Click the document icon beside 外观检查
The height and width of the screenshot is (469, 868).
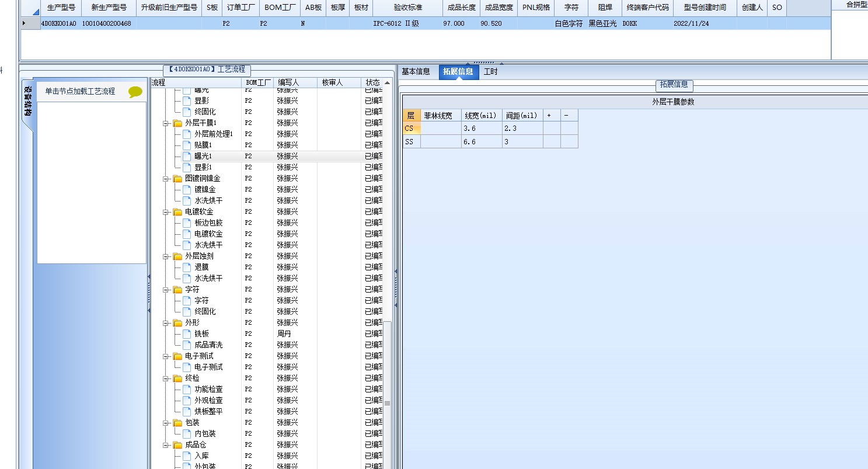point(187,401)
